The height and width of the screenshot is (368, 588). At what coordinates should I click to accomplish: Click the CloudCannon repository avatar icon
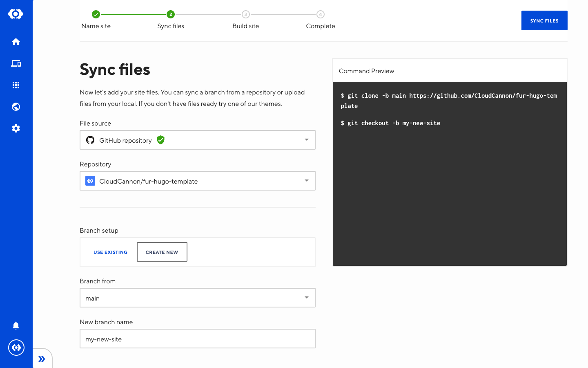(x=90, y=181)
